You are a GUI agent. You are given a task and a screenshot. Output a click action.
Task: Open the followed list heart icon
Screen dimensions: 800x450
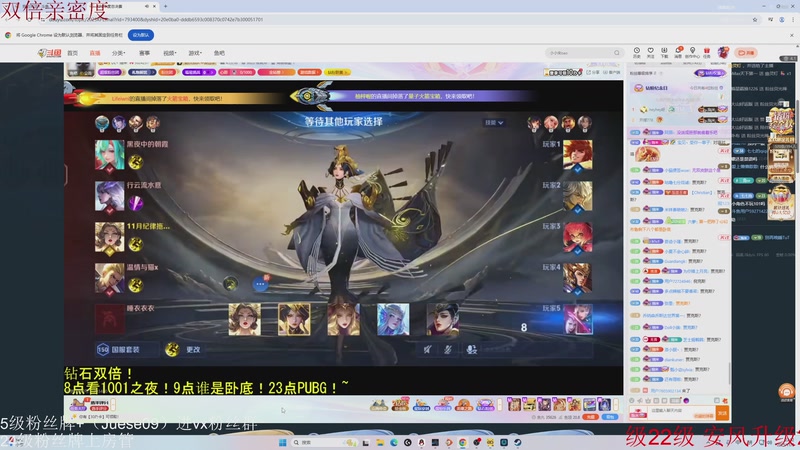tap(651, 52)
